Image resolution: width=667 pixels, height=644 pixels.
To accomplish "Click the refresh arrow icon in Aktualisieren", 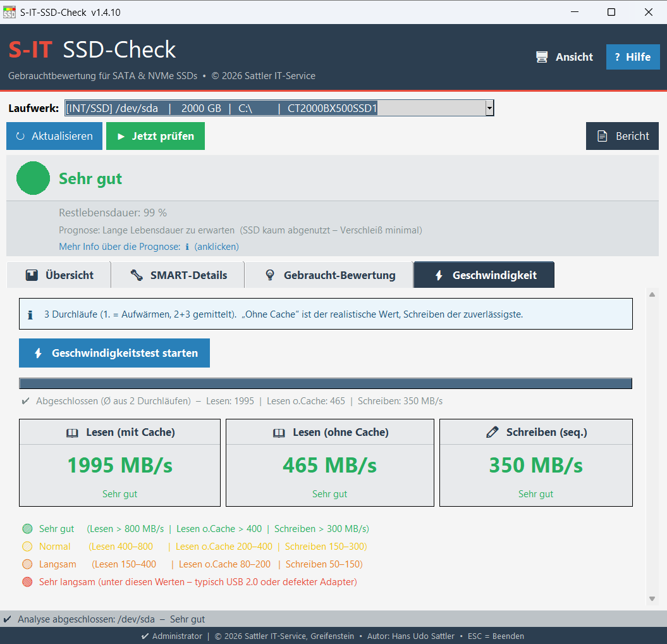I will click(20, 136).
